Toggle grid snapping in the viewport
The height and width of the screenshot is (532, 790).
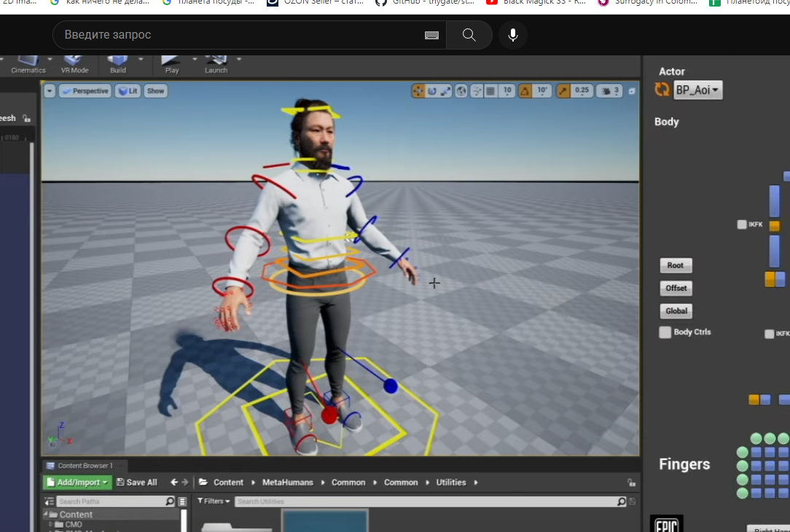coord(491,91)
